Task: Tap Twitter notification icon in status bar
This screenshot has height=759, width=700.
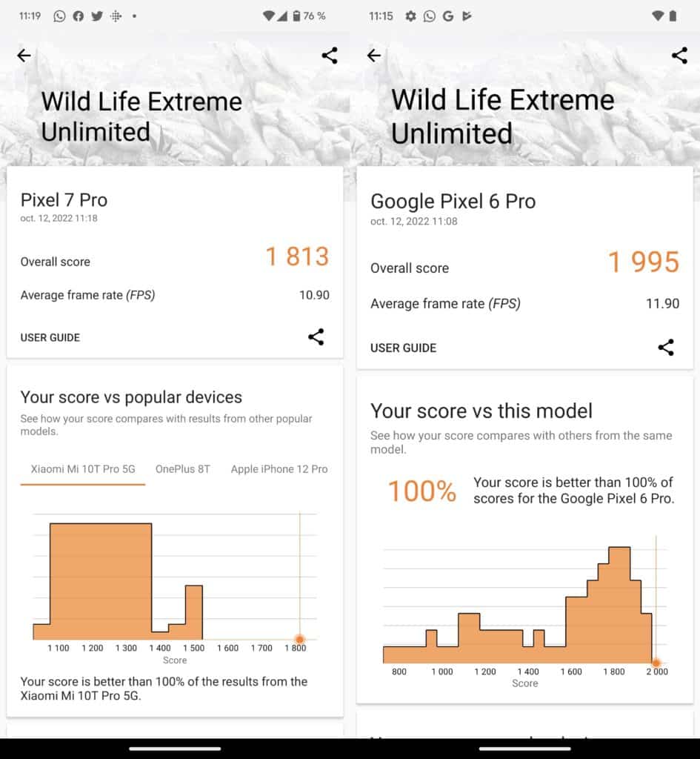Action: point(97,16)
